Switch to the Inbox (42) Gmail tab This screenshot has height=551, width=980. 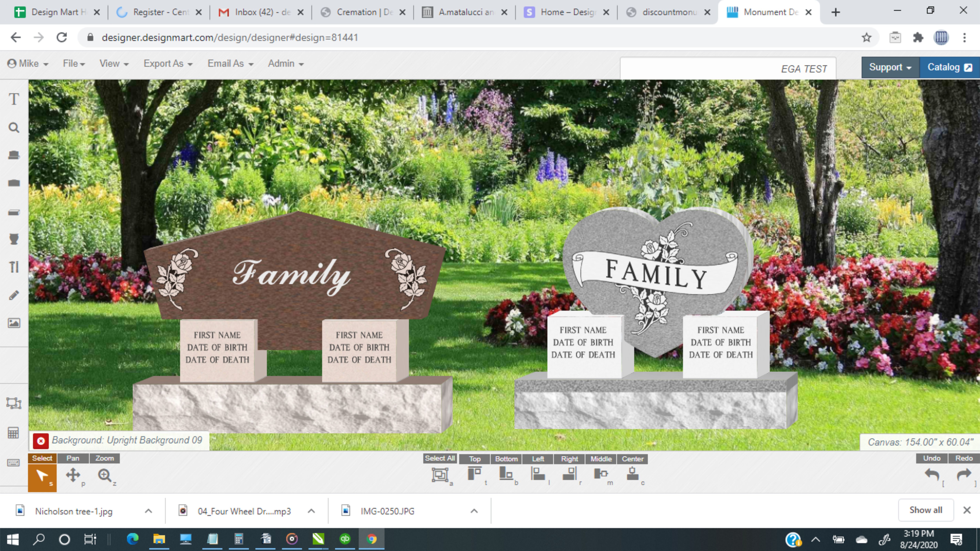pyautogui.click(x=261, y=12)
